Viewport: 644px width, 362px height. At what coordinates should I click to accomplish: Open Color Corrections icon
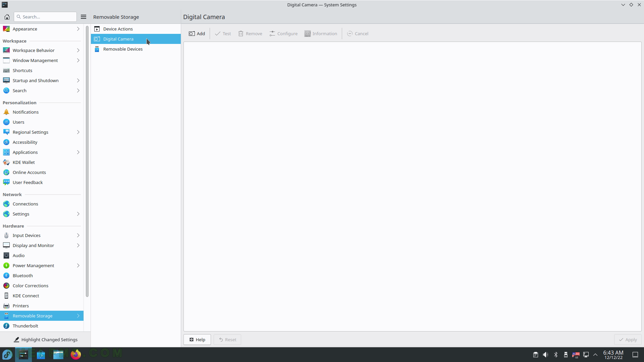(6, 286)
